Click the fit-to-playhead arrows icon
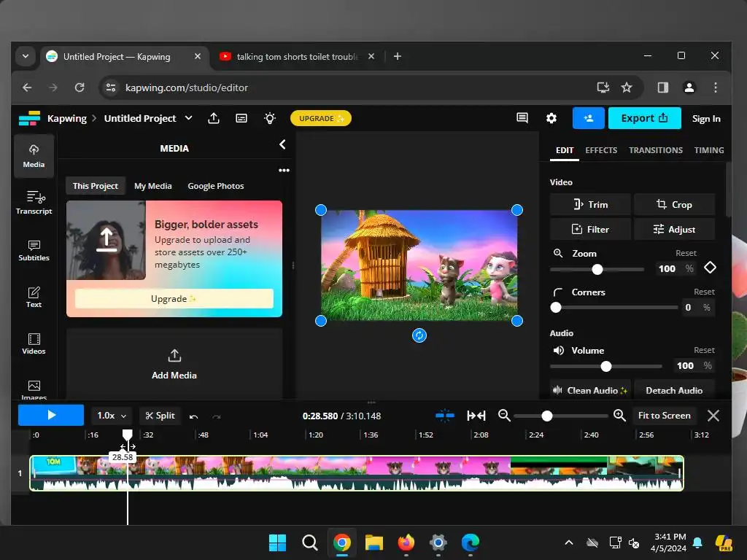The image size is (747, 560). coord(476,416)
